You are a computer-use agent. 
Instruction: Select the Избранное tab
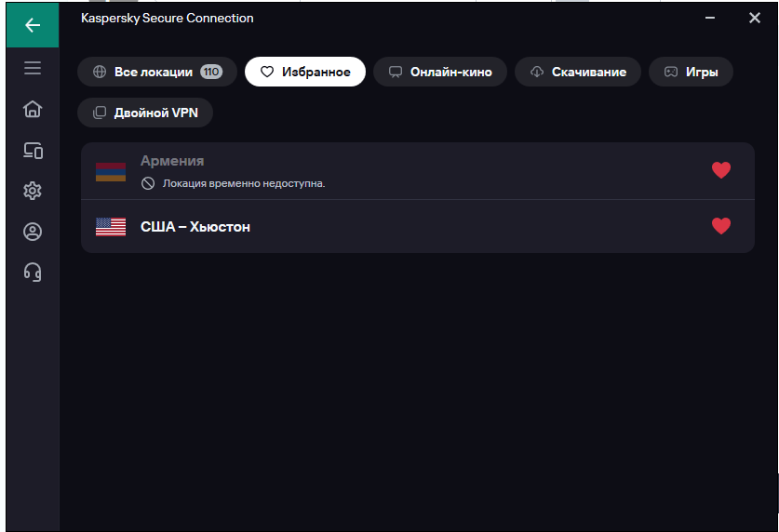[305, 72]
